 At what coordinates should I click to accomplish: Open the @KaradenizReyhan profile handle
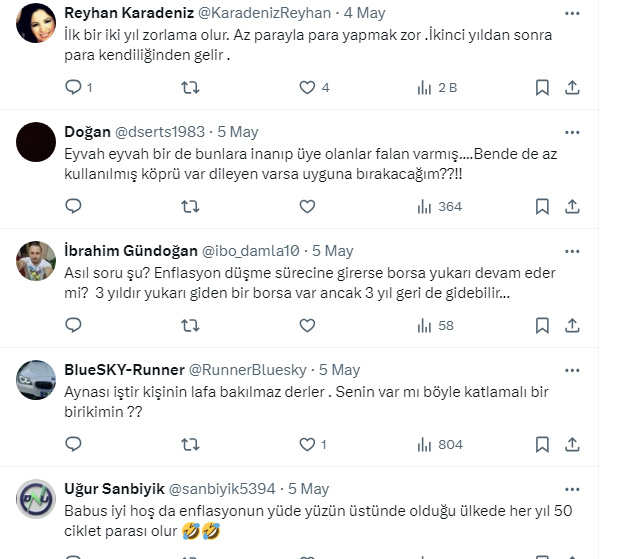[264, 13]
